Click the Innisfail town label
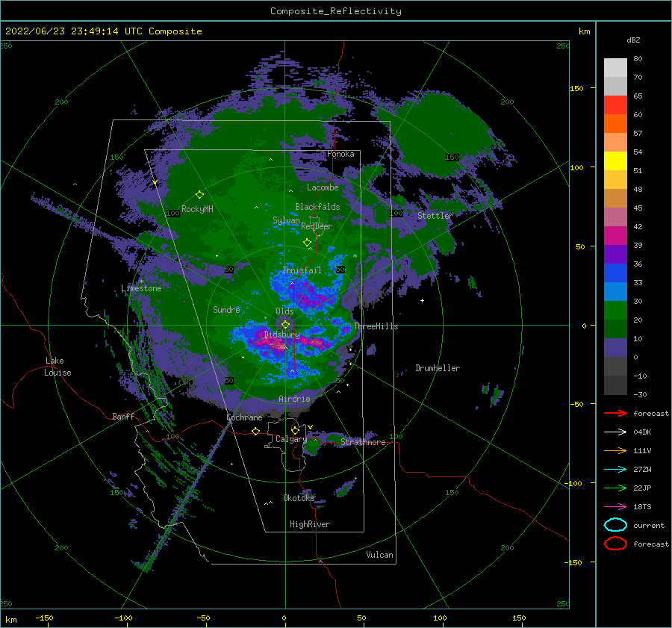 (302, 270)
